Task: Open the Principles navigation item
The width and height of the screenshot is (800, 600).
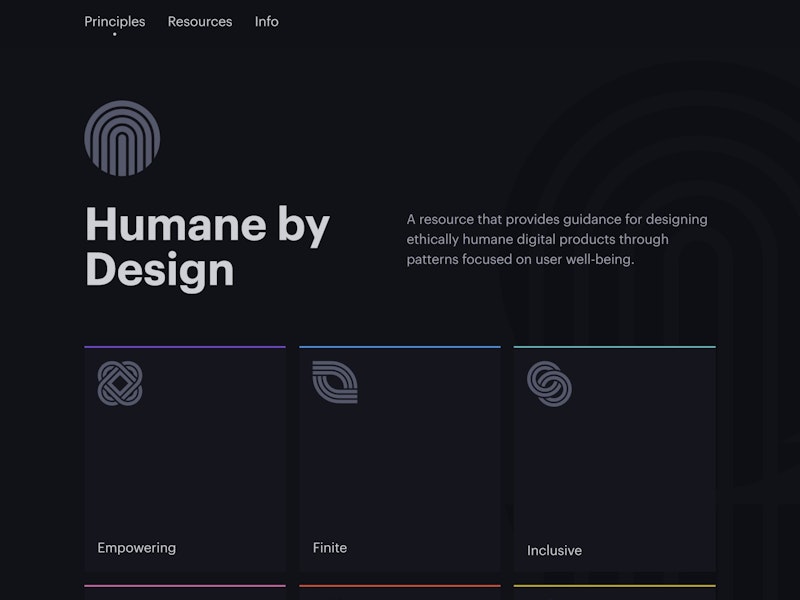Action: (114, 21)
